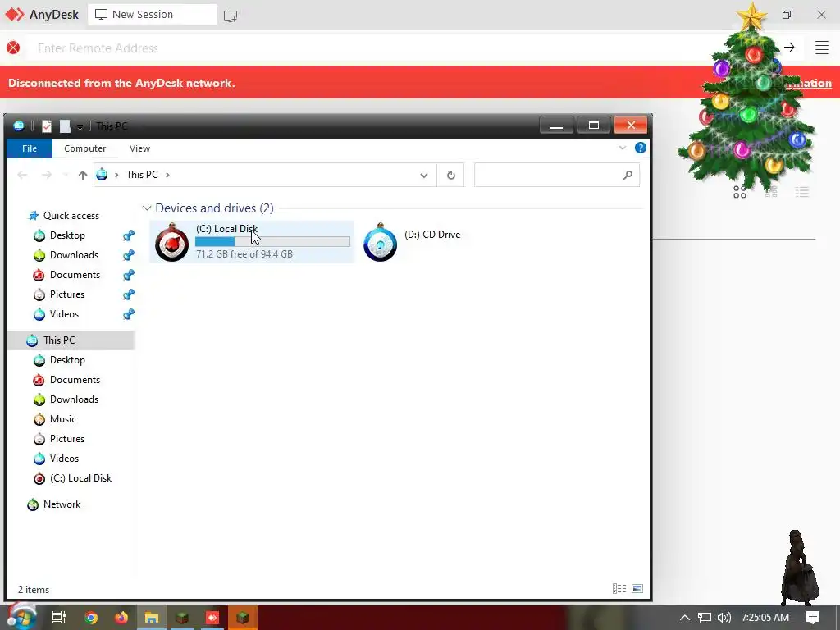Image resolution: width=840 pixels, height=630 pixels.
Task: Open AnyDesk from the taskbar
Action: [212, 618]
